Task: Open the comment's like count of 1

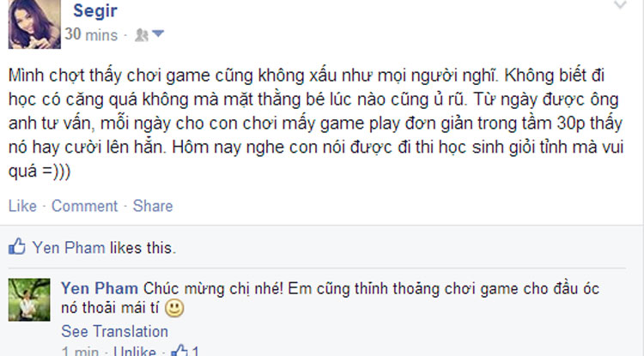Action: [x=196, y=352]
